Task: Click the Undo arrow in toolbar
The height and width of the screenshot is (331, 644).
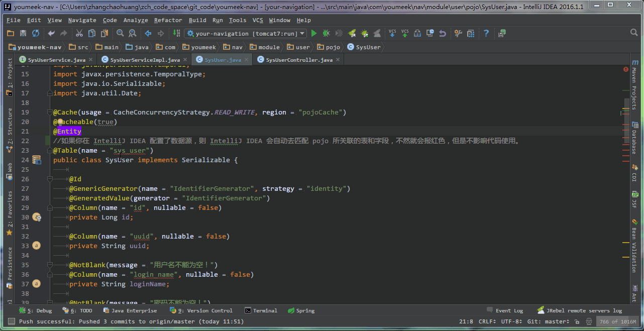Action: [51, 34]
